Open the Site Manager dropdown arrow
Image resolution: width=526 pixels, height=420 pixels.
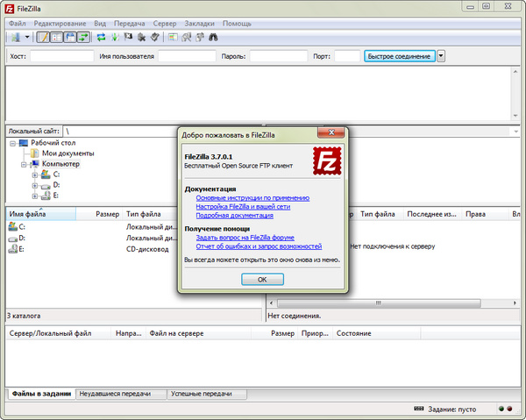27,38
